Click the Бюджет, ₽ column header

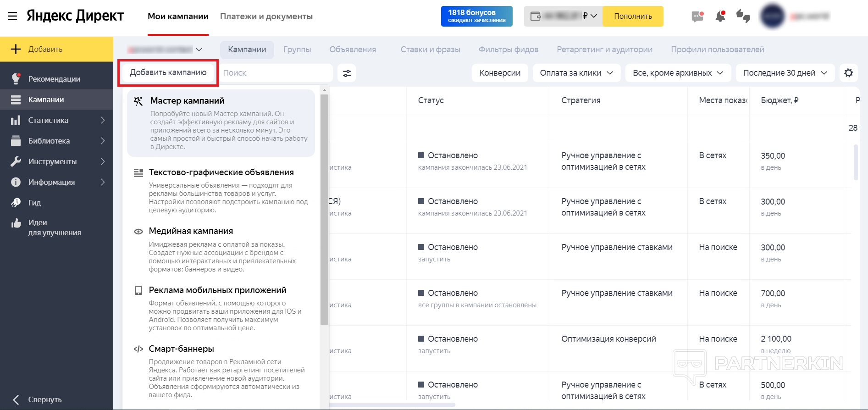pyautogui.click(x=780, y=100)
